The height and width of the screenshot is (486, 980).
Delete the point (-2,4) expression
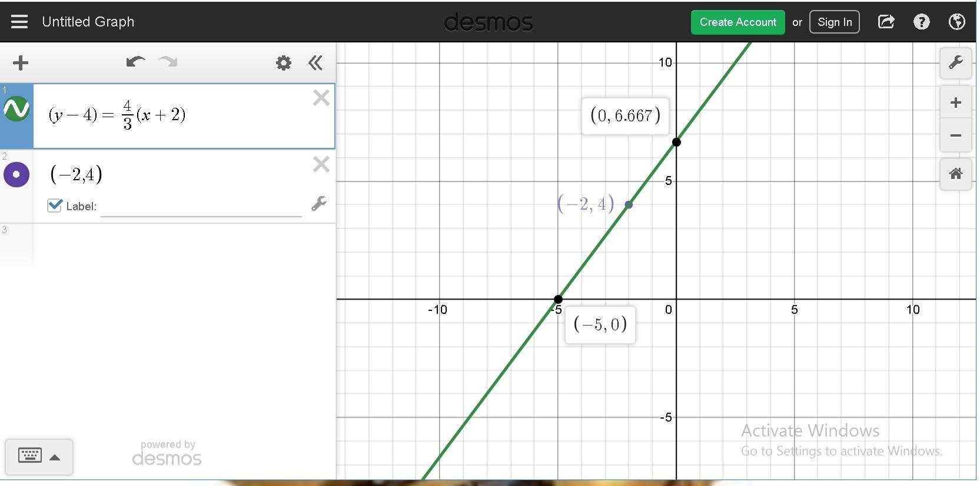(x=321, y=164)
